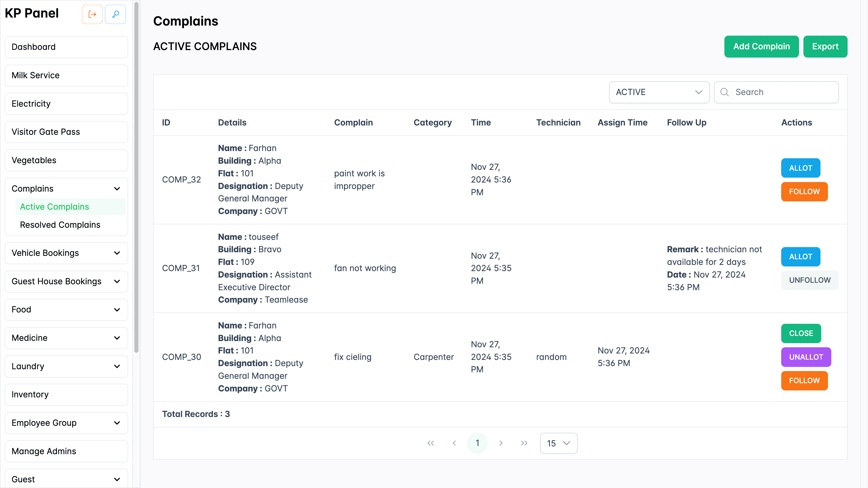This screenshot has height=488, width=868.
Task: Click the Add Complain button
Action: tap(761, 46)
